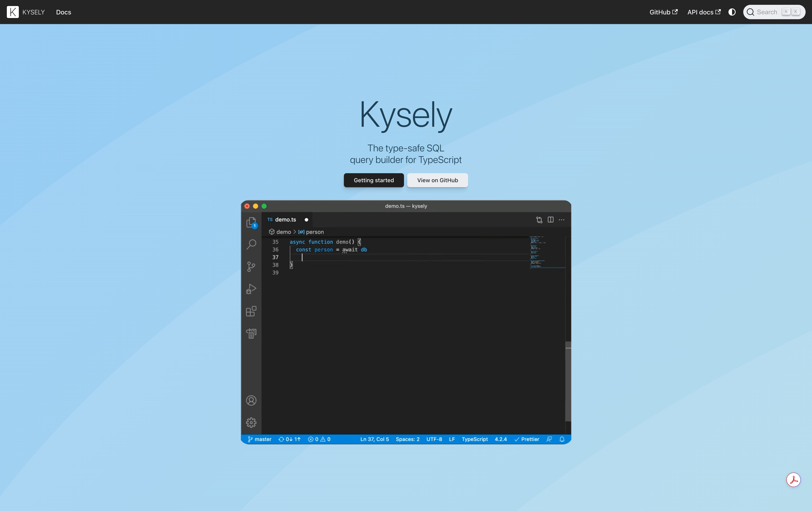Image resolution: width=812 pixels, height=511 pixels.
Task: Click the Spaces: 2 indentation status
Action: click(407, 440)
